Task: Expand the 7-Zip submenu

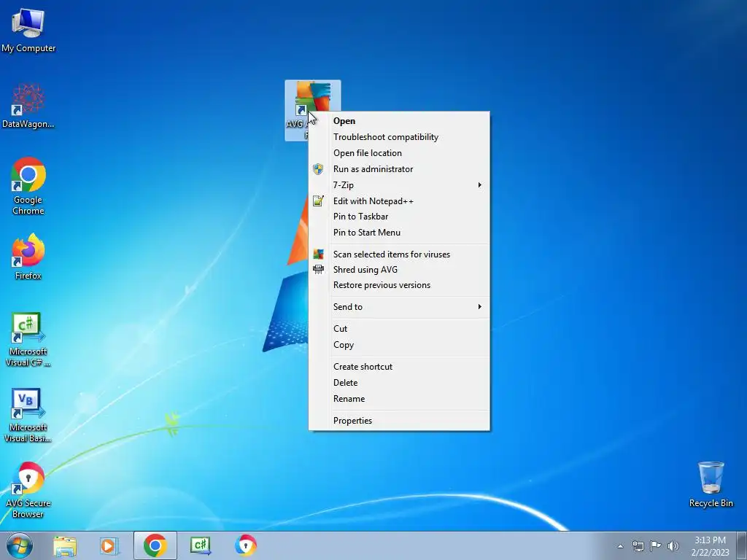Action: 399,184
